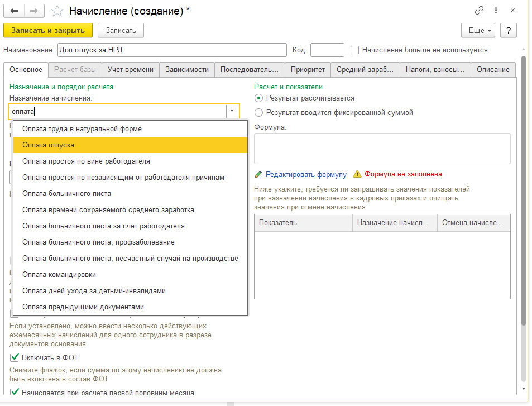Choose 'Оплата больничного листа, несчастный случай на производстве'
The height and width of the screenshot is (406, 532).
(130, 259)
